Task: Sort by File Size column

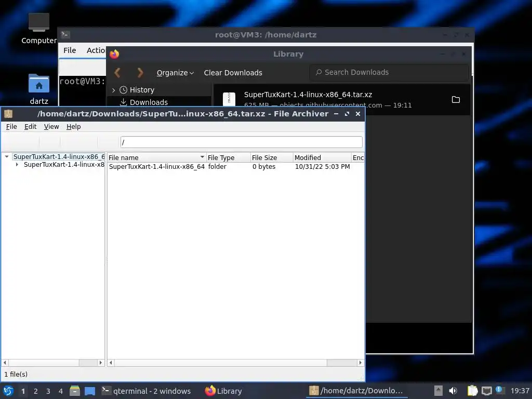Action: [x=271, y=157]
